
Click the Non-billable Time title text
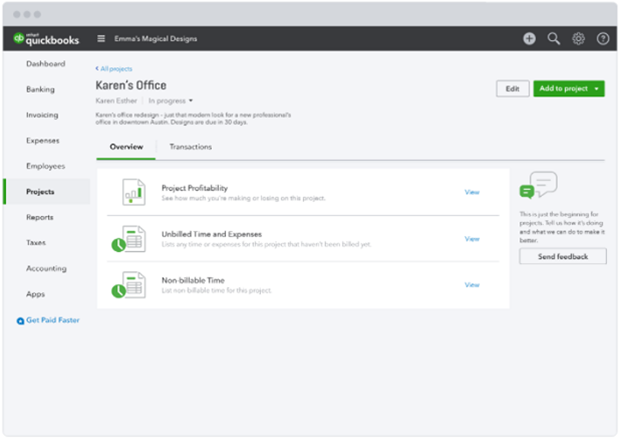tap(193, 280)
